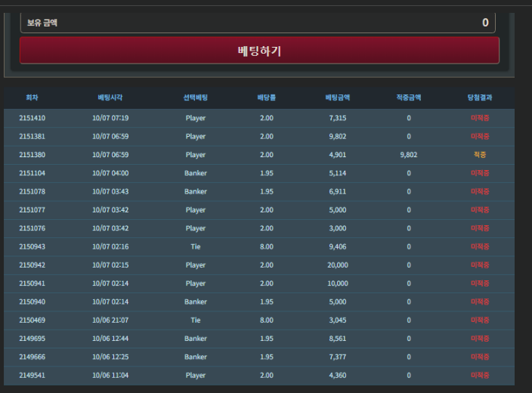Image resolution: width=532 pixels, height=393 pixels.
Task: Click bet time 10/07 04:00
Action: [110, 173]
